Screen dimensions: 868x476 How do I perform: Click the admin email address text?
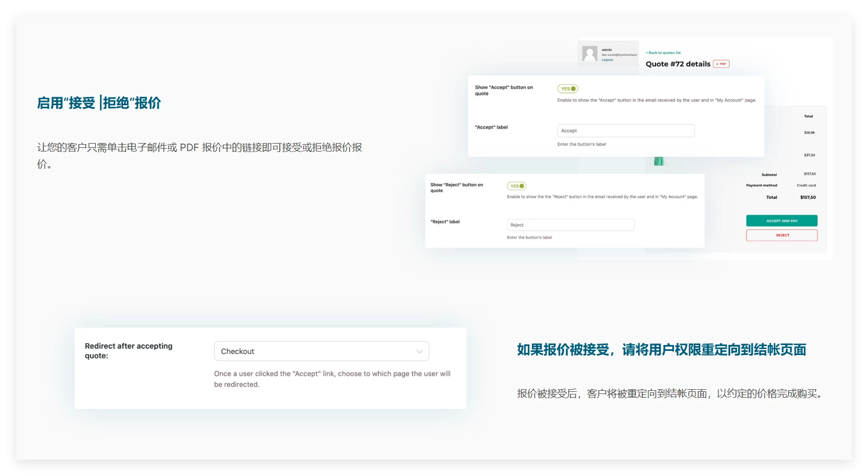pyautogui.click(x=619, y=55)
